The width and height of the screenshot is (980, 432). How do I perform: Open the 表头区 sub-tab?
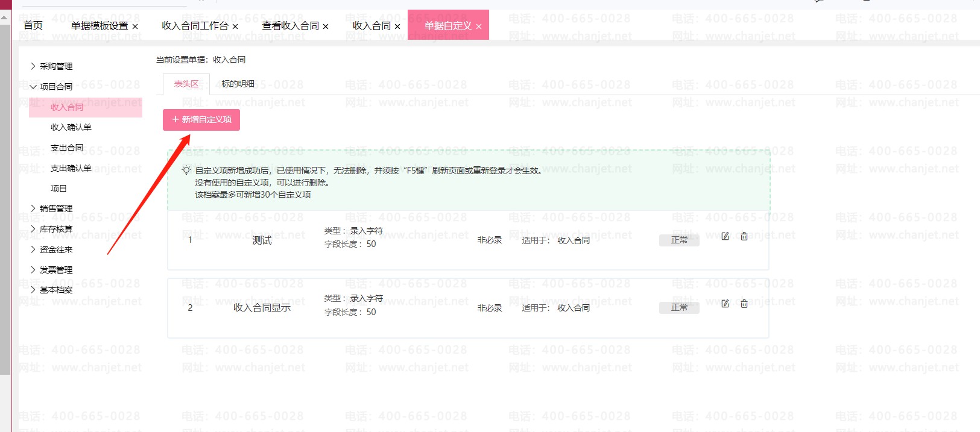186,84
